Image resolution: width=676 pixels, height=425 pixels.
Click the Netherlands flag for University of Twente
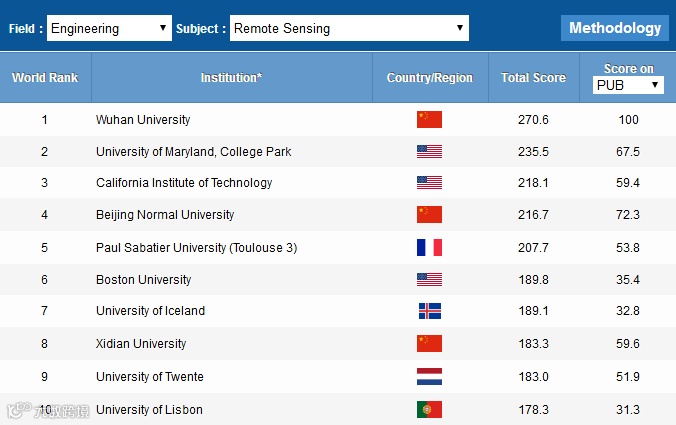[x=429, y=377]
